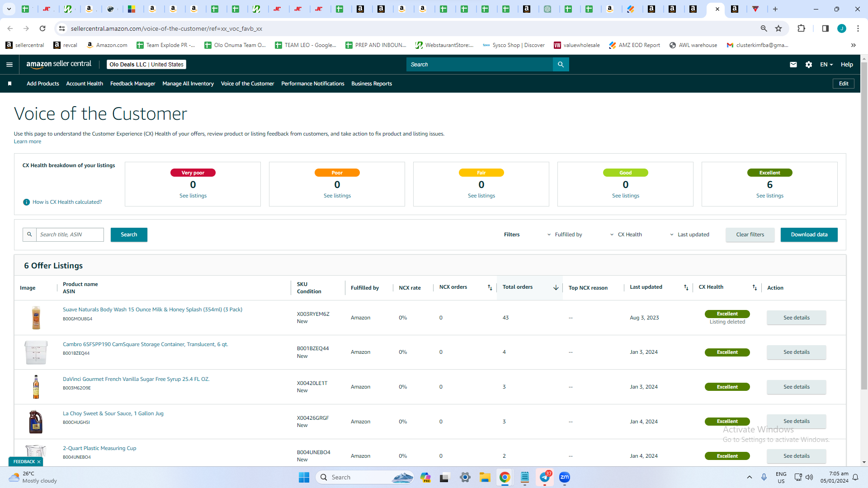Image resolution: width=868 pixels, height=488 pixels.
Task: See listings under Very poor
Action: (x=193, y=196)
